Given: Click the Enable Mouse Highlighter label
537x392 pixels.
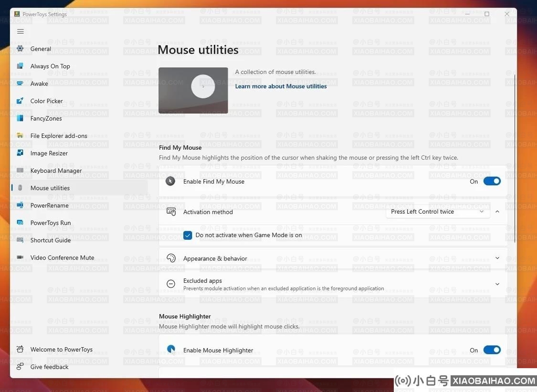Looking at the screenshot, I should click(x=218, y=350).
